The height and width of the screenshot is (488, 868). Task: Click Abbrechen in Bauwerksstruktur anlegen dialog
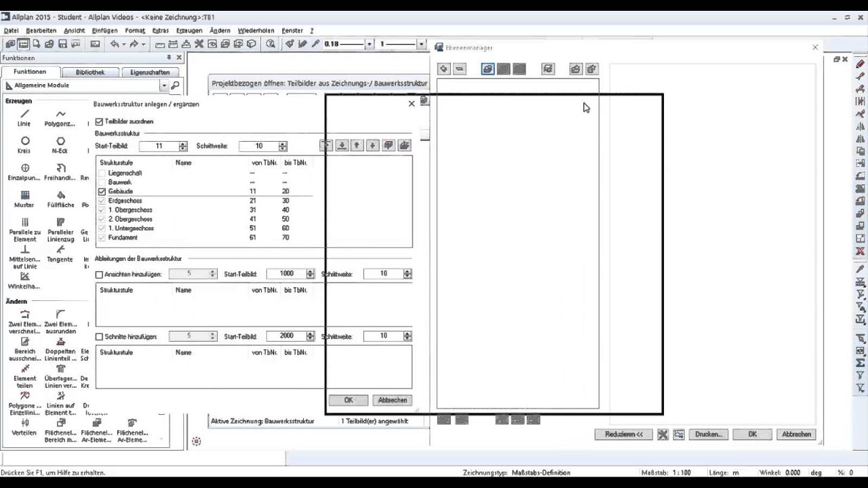[x=392, y=401]
